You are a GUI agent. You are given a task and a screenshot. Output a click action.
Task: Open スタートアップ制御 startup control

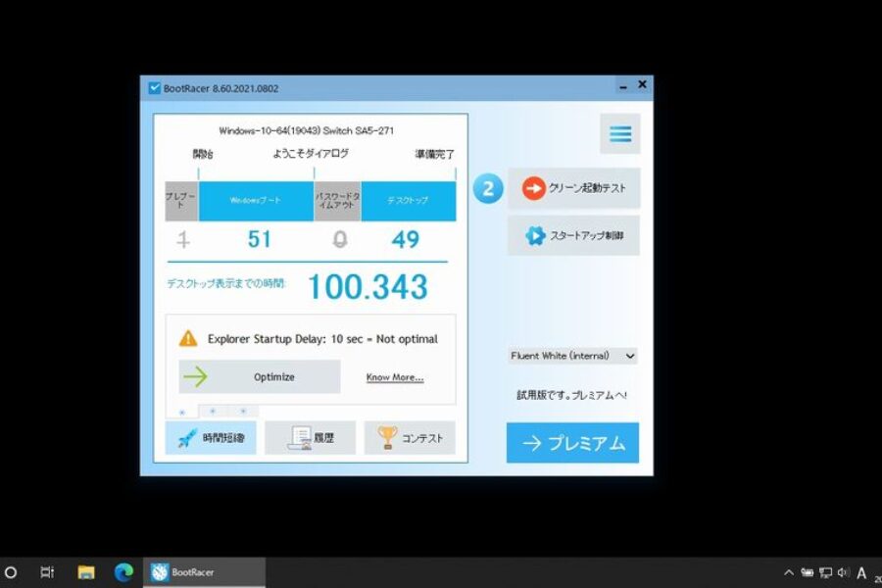tap(573, 235)
